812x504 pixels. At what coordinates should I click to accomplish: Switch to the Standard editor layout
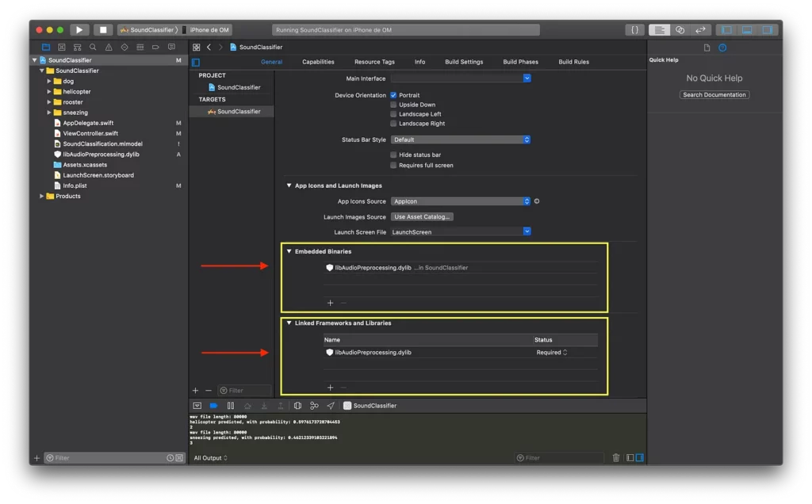tap(659, 30)
